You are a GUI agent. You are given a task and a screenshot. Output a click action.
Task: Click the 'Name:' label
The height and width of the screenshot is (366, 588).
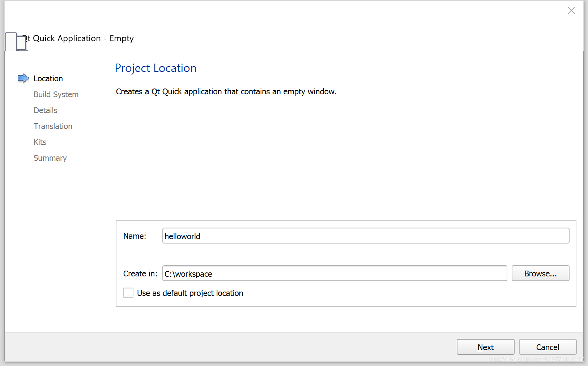click(135, 236)
